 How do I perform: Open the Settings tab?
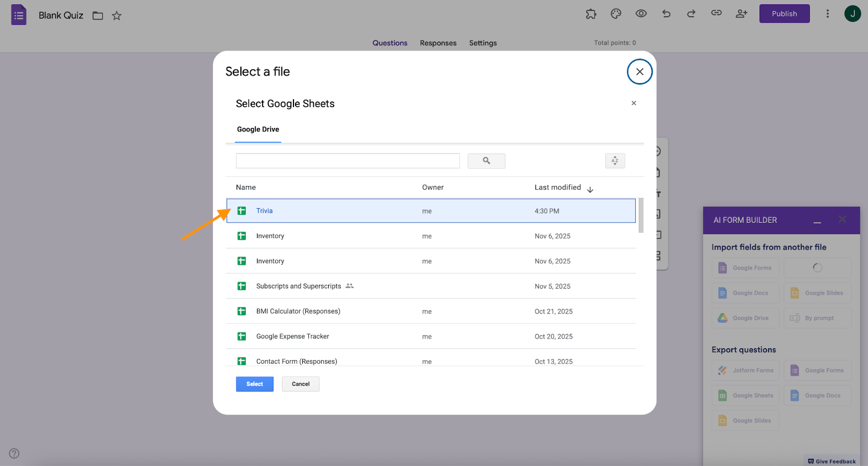click(483, 43)
